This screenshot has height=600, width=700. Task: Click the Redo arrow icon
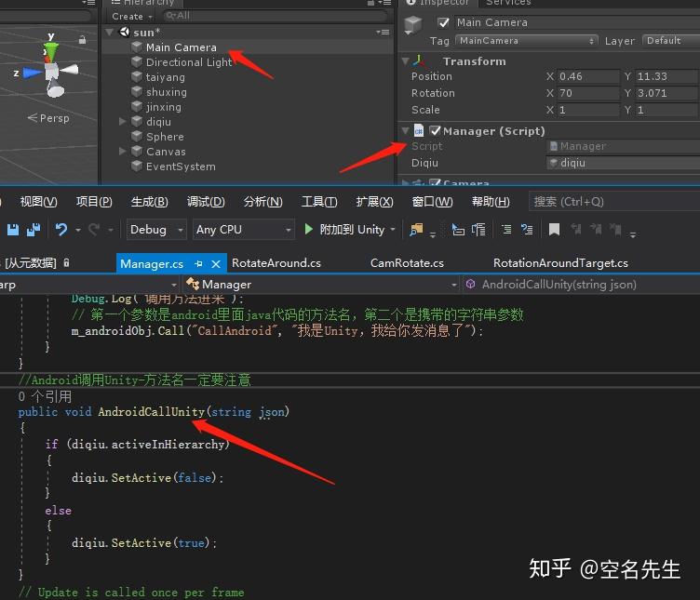tap(94, 230)
